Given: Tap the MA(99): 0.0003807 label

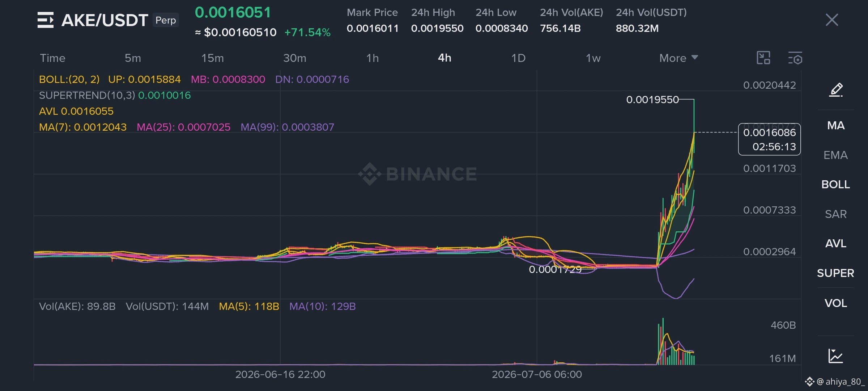Looking at the screenshot, I should (288, 127).
